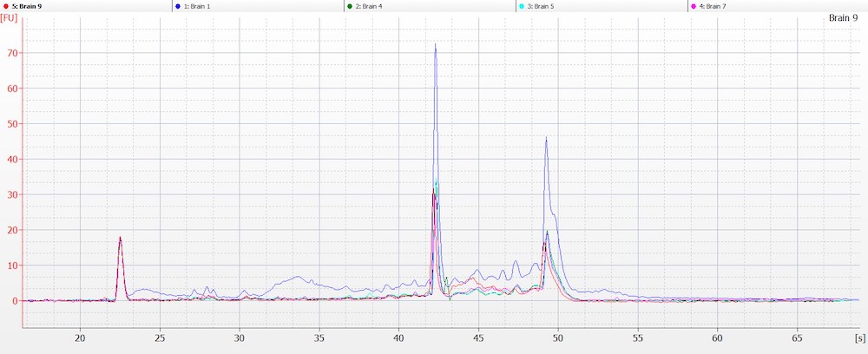Select the '3: Brain 5' legend entry
Screen dimensions: 868x354
(x=602, y=6)
